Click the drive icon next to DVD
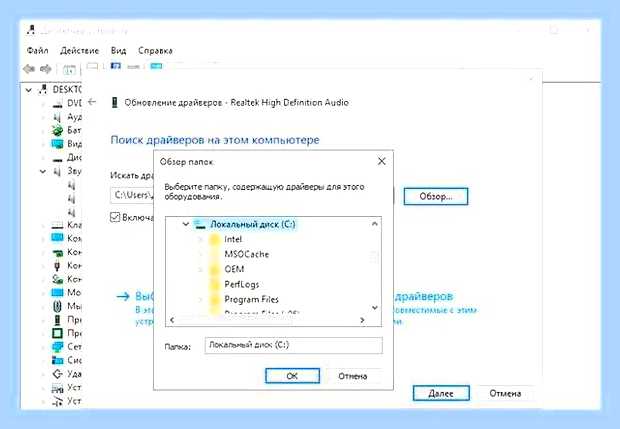Viewport: 620px width, 429px height. click(x=57, y=104)
